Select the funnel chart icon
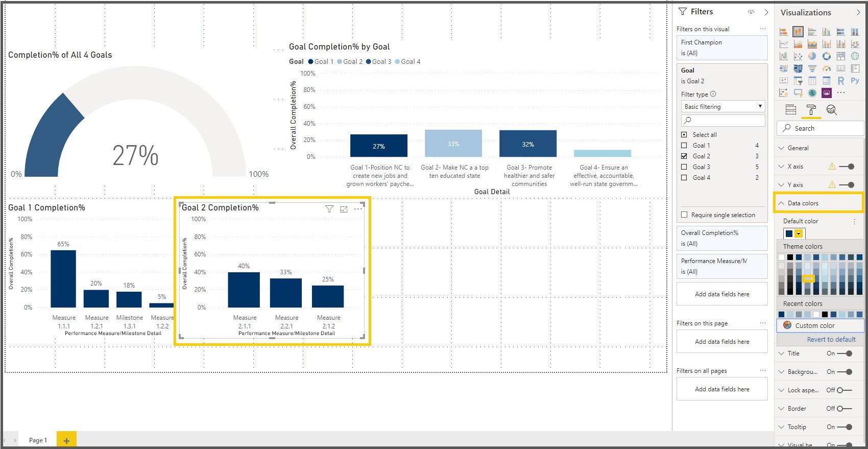Image resolution: width=868 pixels, height=449 pixels. (x=812, y=68)
